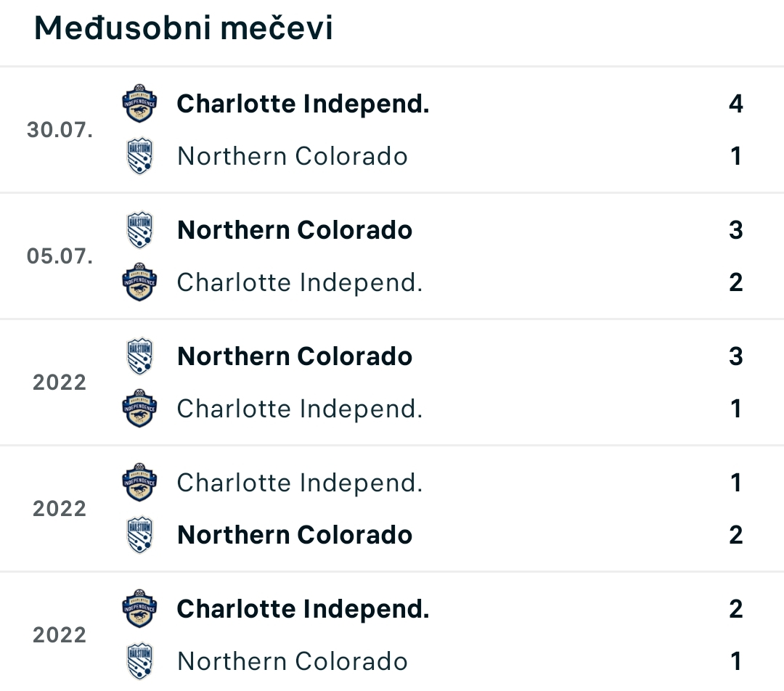Open bold Northern Colorado in 1-2 match
This screenshot has width=784, height=691.
295,535
